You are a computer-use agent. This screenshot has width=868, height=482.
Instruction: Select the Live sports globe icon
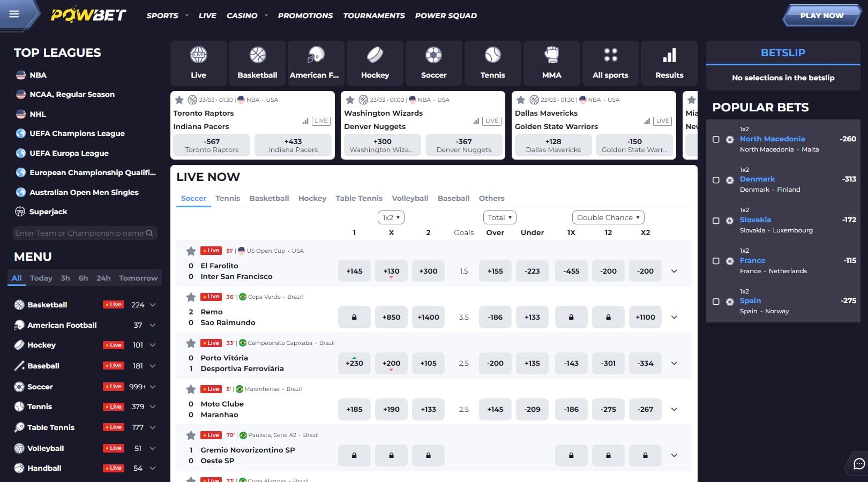pyautogui.click(x=198, y=55)
